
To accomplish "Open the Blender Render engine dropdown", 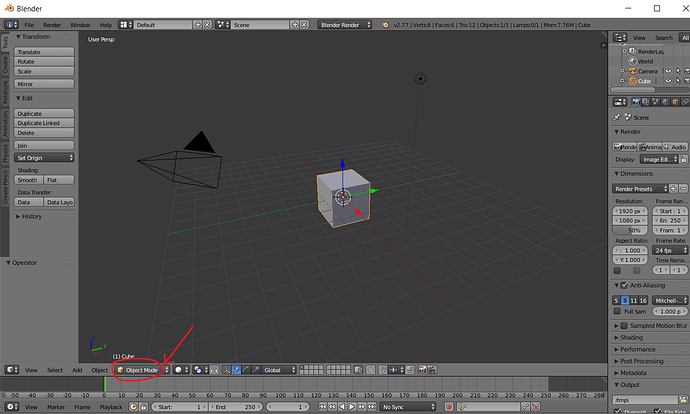I will point(345,25).
